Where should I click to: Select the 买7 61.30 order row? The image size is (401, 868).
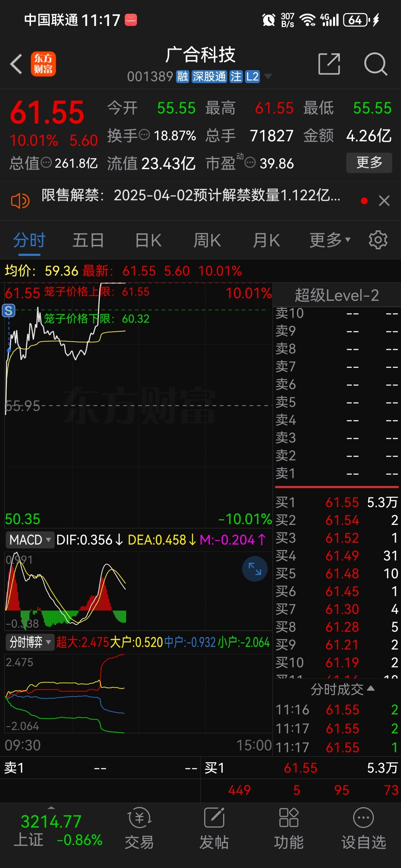tap(337, 609)
